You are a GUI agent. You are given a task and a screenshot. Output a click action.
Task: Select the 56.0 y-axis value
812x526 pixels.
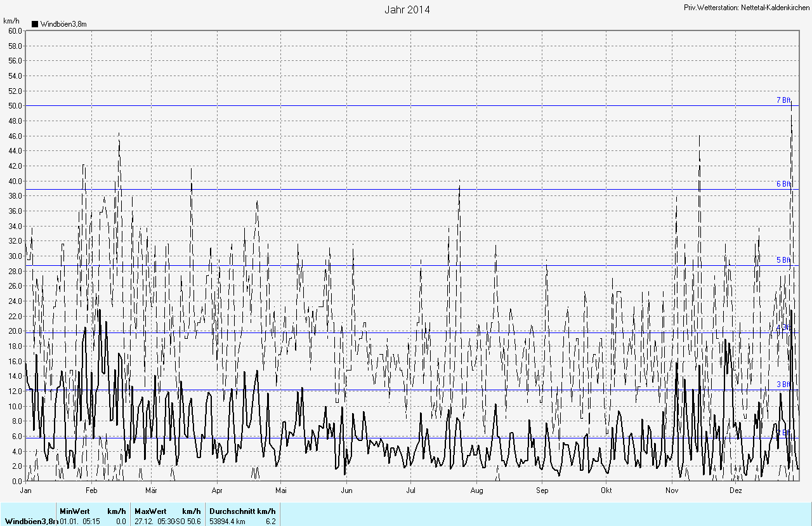click(15, 61)
